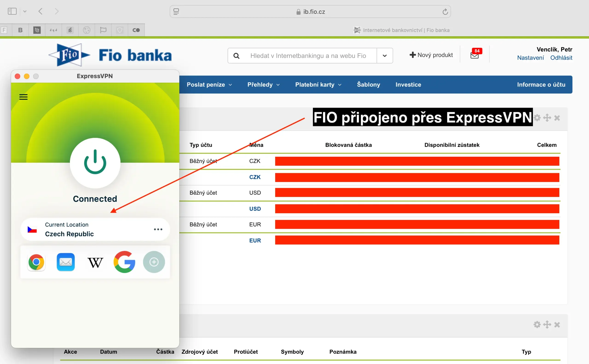Close the lower transactions widget
This screenshot has width=589, height=364.
[x=557, y=325]
